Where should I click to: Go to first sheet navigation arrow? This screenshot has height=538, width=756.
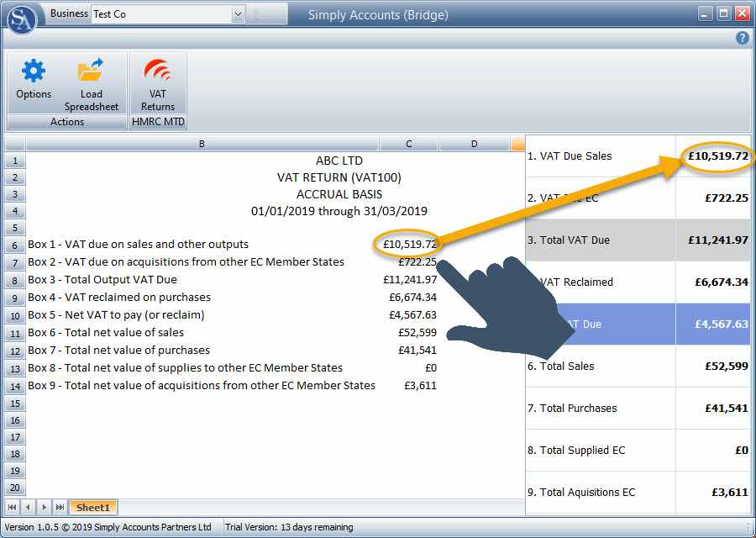pyautogui.click(x=13, y=507)
